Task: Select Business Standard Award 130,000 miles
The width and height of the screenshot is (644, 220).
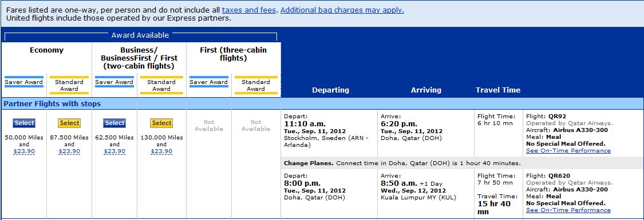Action: click(161, 123)
